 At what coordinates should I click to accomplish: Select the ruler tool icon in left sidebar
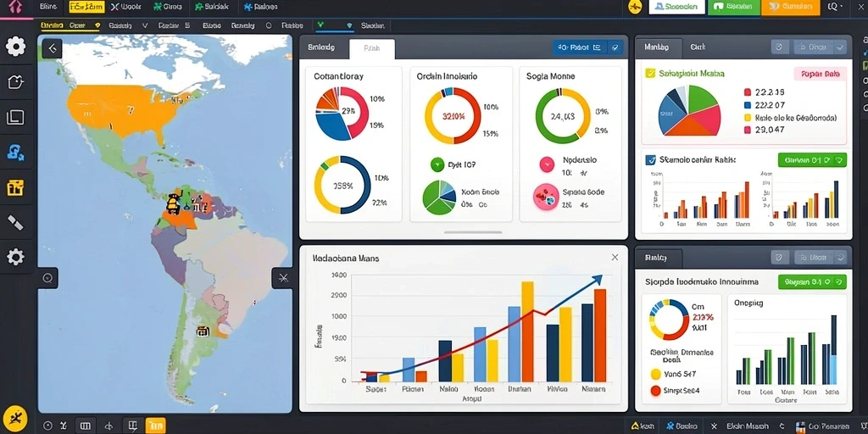[x=15, y=223]
